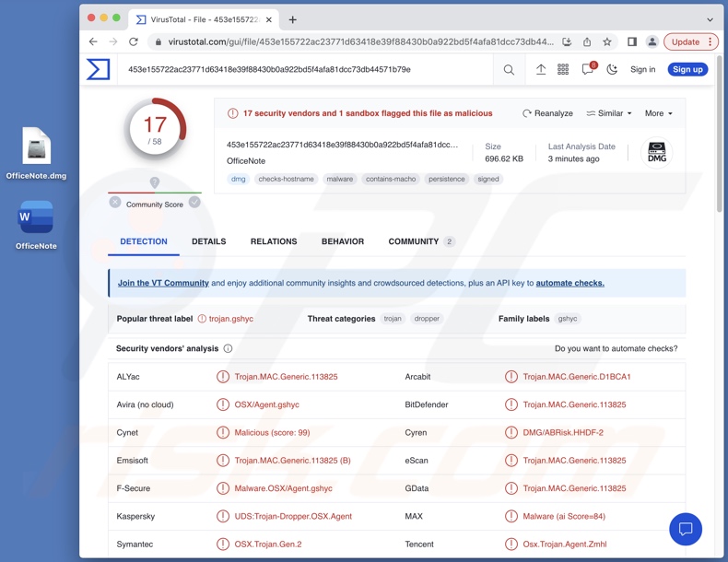Click the Reanalyze button
The width and height of the screenshot is (728, 562).
(x=547, y=113)
